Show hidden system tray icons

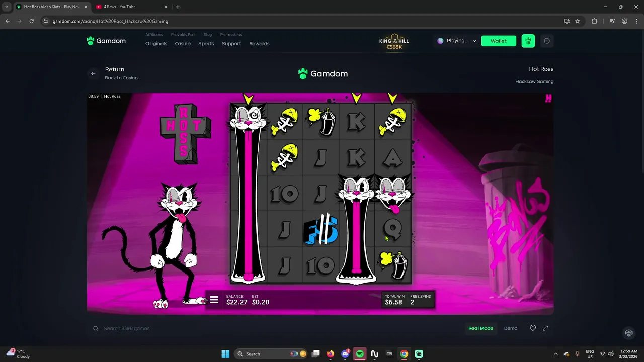[555, 354]
